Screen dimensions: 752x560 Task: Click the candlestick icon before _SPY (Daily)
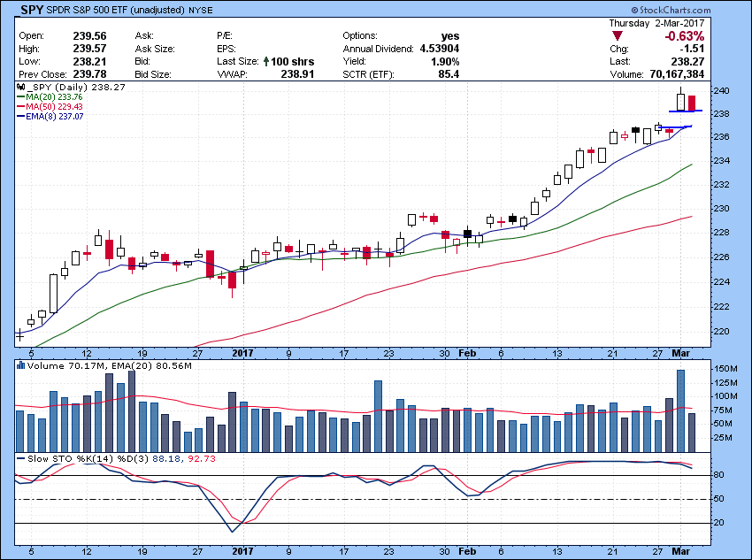(x=20, y=88)
